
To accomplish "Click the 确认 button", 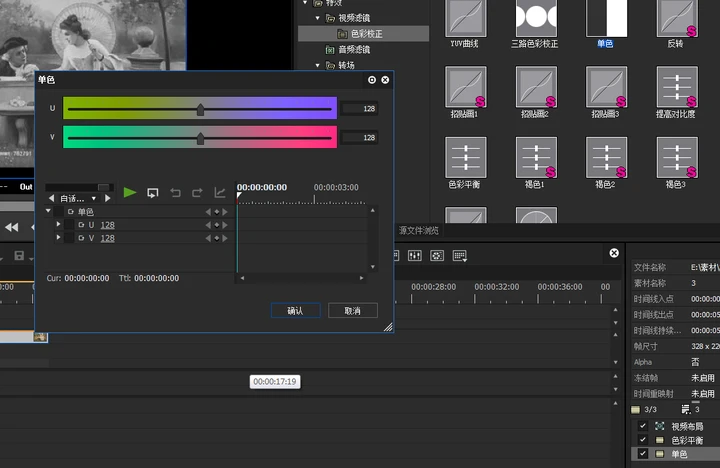I will pyautogui.click(x=295, y=310).
